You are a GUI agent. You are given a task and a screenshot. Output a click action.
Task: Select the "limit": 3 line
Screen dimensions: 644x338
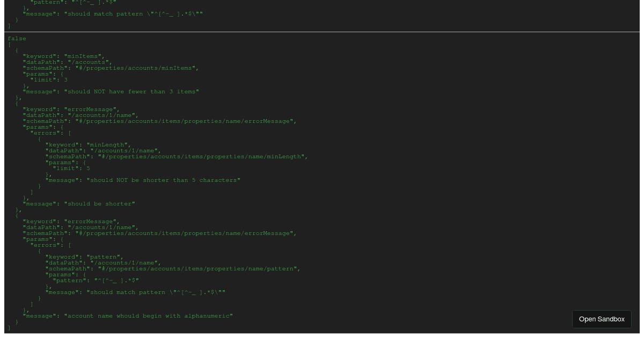[49, 80]
